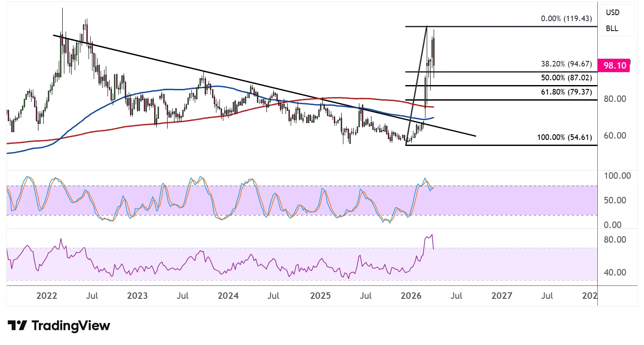Click the 50.00% (87.02) Fibonacci level label
The height and width of the screenshot is (345, 644).
pos(566,78)
